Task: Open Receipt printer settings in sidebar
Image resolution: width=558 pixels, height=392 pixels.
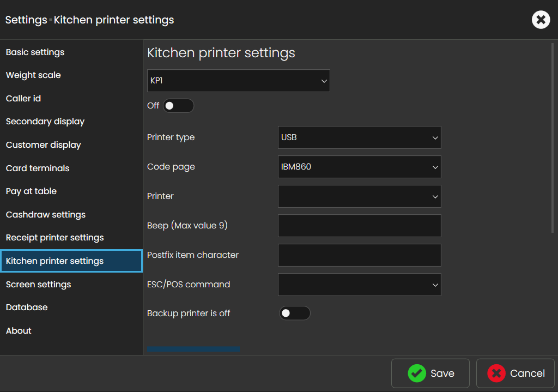Action: [x=54, y=238]
